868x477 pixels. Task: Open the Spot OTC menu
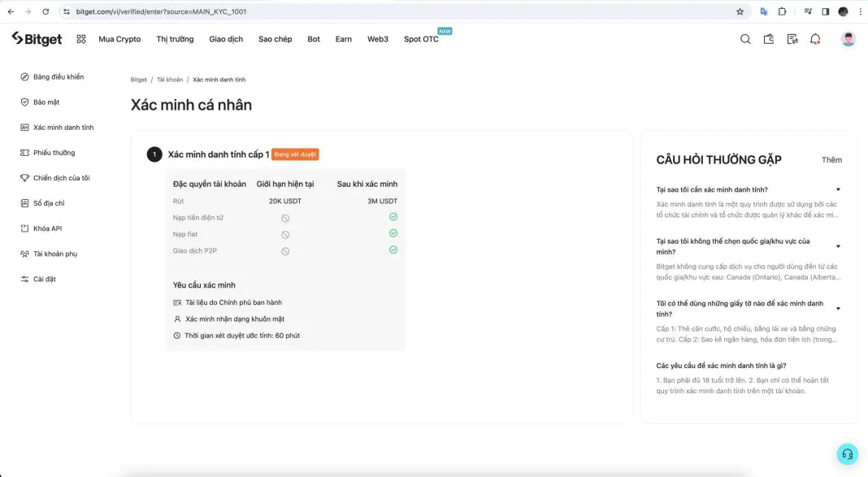(x=421, y=39)
